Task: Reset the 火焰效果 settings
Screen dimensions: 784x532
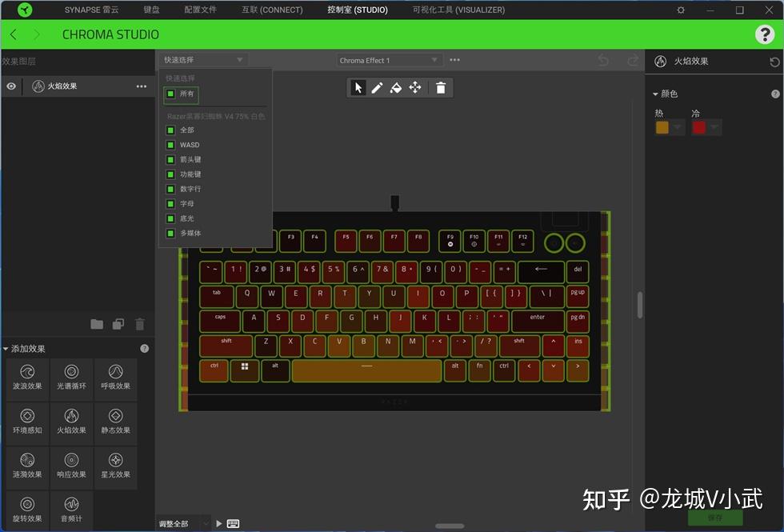Action: [x=774, y=62]
